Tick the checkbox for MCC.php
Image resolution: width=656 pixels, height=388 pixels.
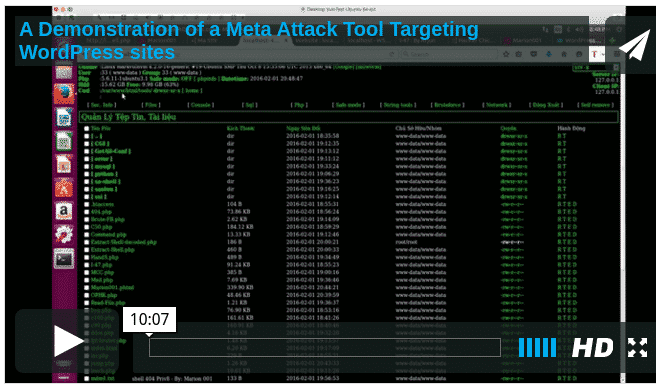point(87,272)
